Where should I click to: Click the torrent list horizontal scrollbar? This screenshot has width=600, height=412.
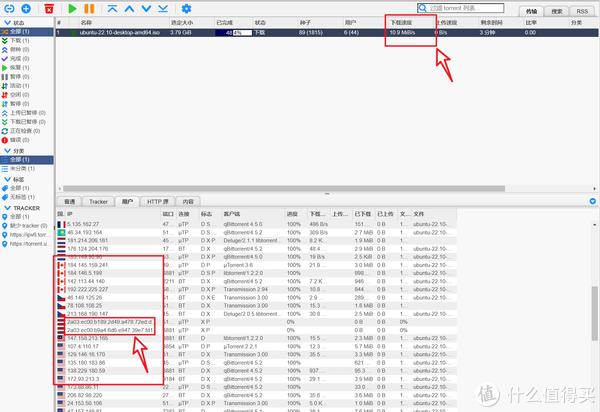[x=284, y=189]
